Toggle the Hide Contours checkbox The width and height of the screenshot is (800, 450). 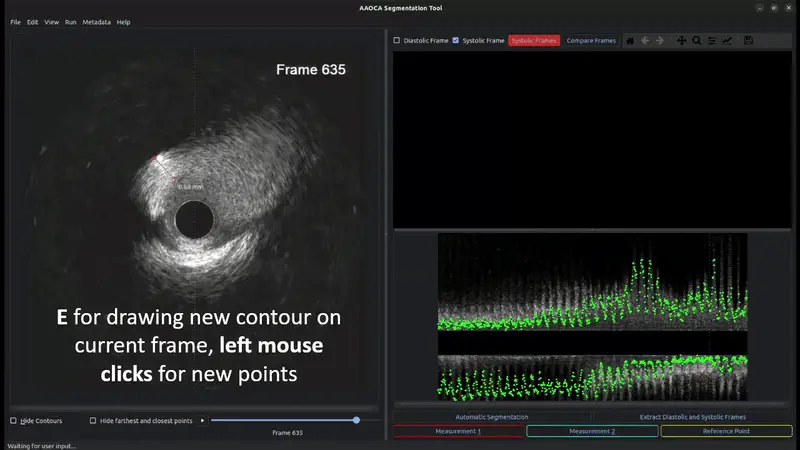tap(13, 421)
